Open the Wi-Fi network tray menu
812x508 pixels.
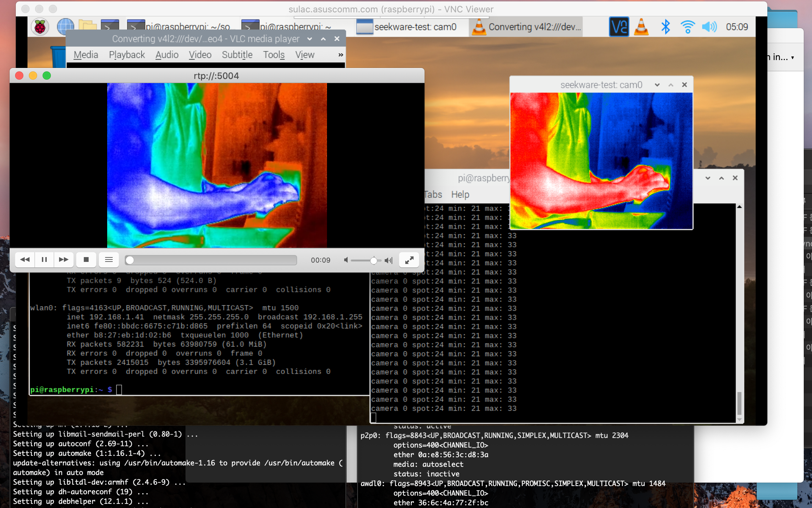(x=688, y=27)
